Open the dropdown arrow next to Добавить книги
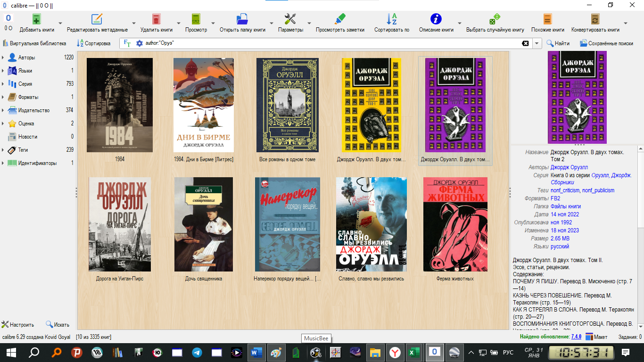The image size is (644, 362). point(60,23)
